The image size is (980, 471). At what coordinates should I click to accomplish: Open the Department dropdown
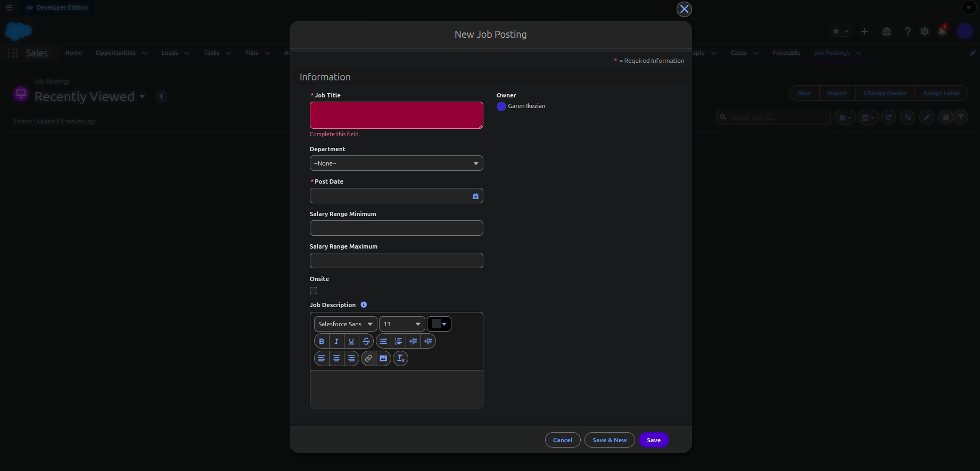[x=396, y=163]
